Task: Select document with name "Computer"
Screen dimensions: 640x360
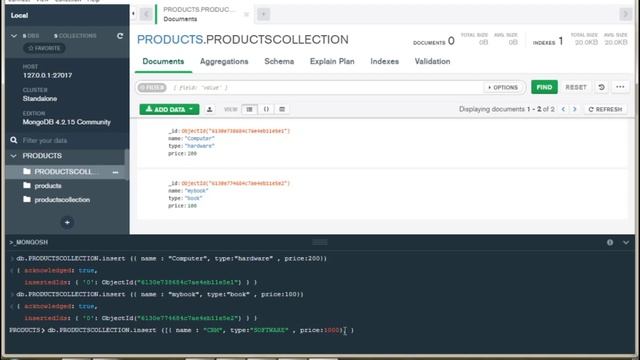Action: [x=382, y=142]
